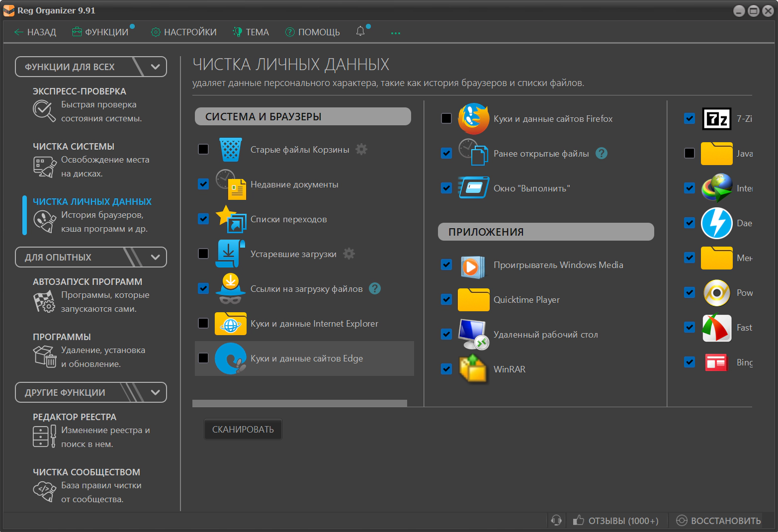The image size is (778, 532).
Task: Click gear icon next to Устаревшие загрузки
Action: (x=349, y=254)
